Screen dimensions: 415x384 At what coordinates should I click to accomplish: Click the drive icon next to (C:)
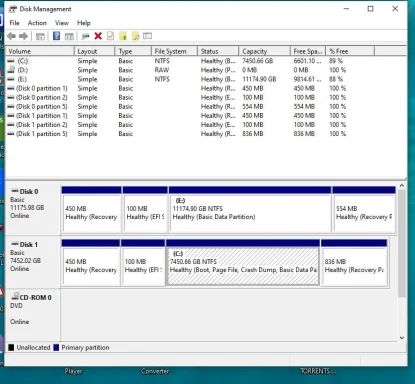coord(11,61)
